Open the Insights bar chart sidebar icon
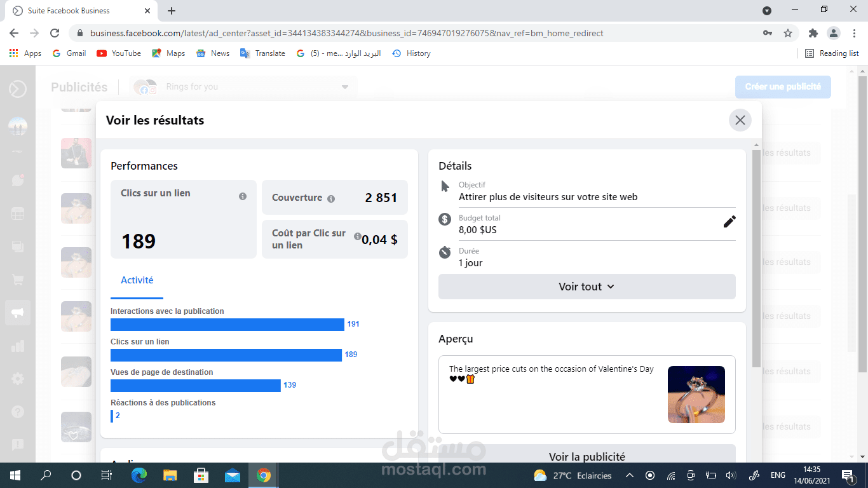 pyautogui.click(x=18, y=346)
